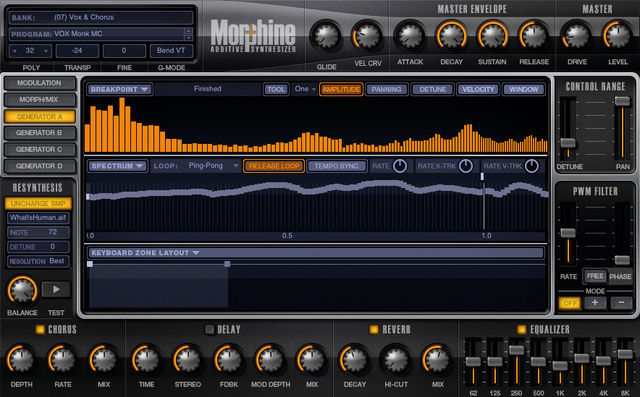
Task: Click the Delay Mix knob
Action: coord(311,359)
